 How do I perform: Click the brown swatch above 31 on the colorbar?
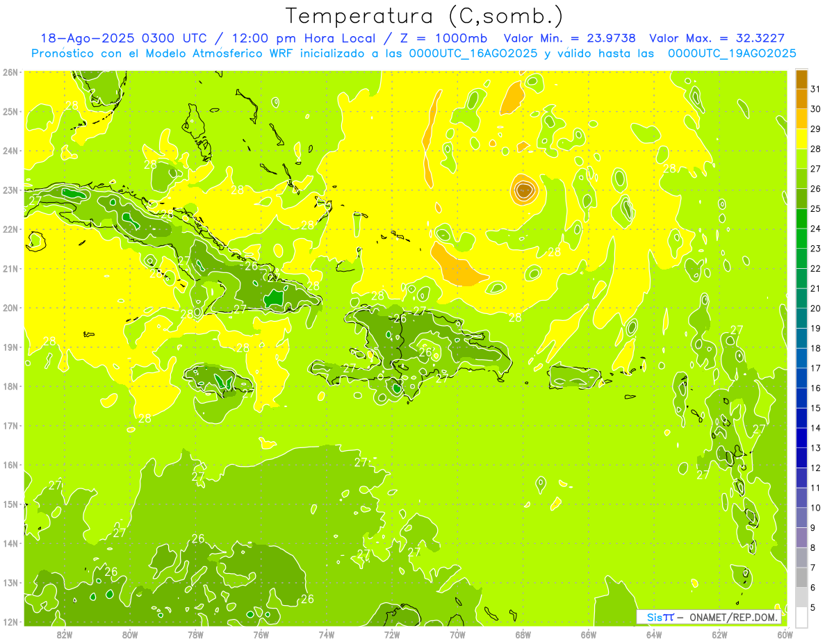coord(801,79)
